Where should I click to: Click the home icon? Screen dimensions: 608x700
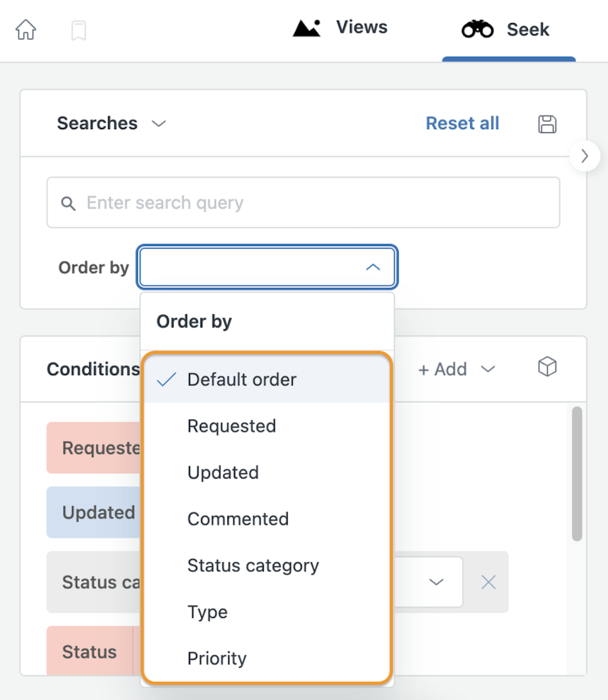[26, 30]
